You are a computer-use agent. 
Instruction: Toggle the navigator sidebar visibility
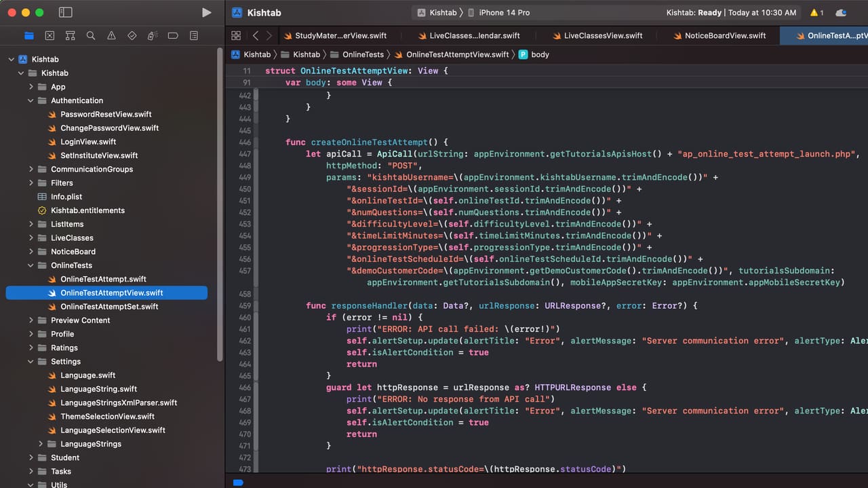coord(65,12)
